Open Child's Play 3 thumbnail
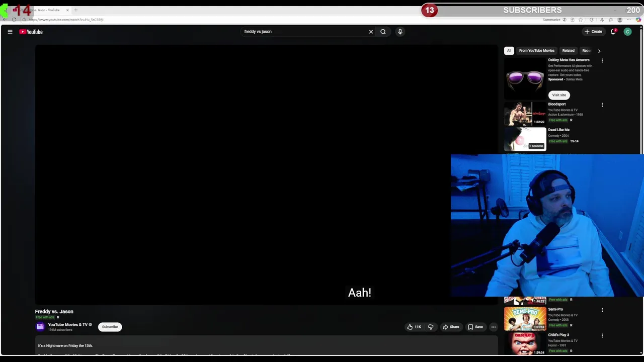 tap(525, 344)
